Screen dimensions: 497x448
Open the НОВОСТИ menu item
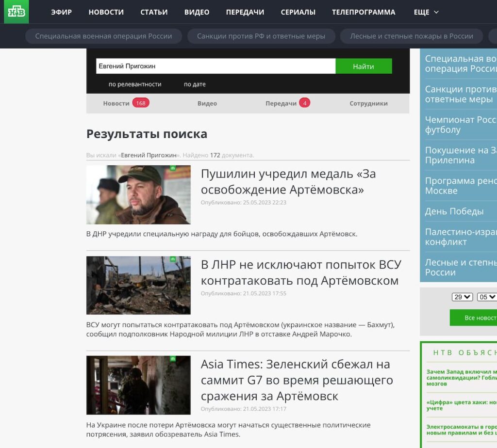(x=106, y=12)
